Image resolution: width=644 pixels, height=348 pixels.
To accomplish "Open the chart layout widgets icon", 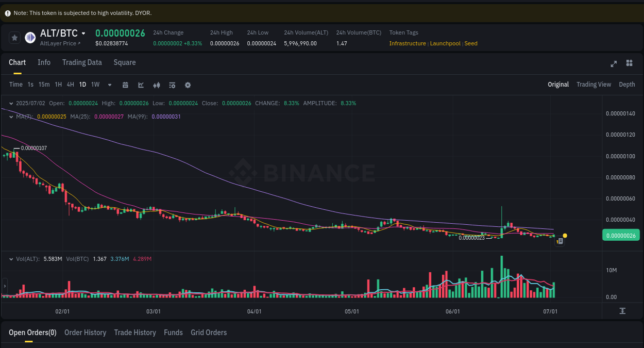I will click(x=629, y=63).
